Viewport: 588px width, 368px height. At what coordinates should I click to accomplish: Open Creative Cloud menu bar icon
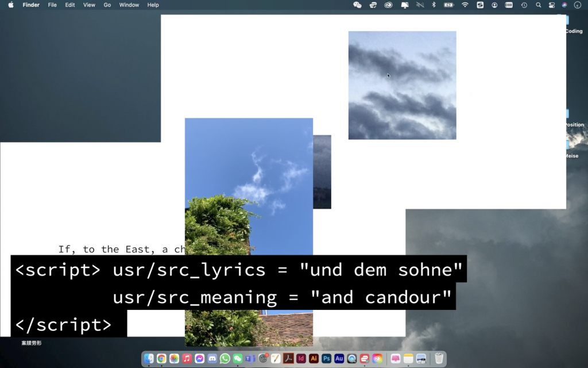(388, 5)
